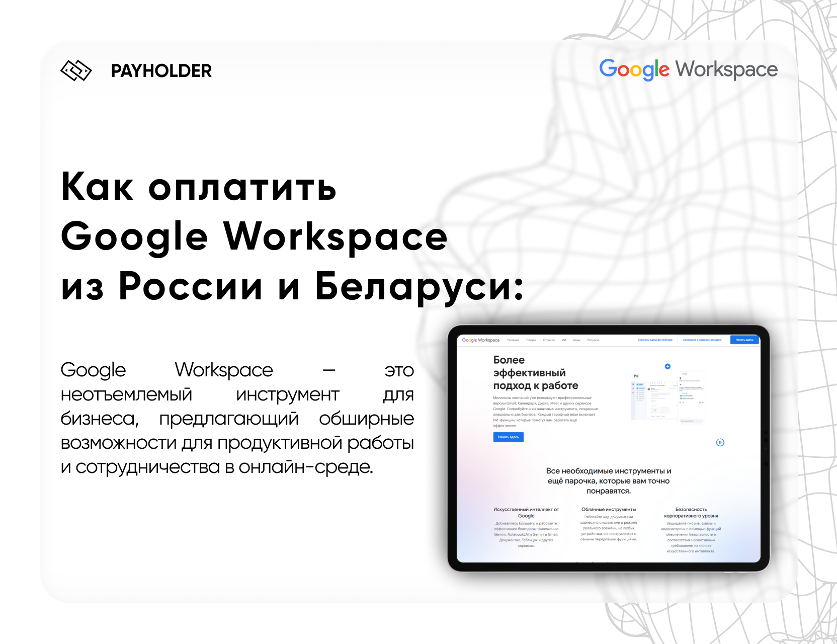Click the blue Gemini sparkle icon

[667, 366]
